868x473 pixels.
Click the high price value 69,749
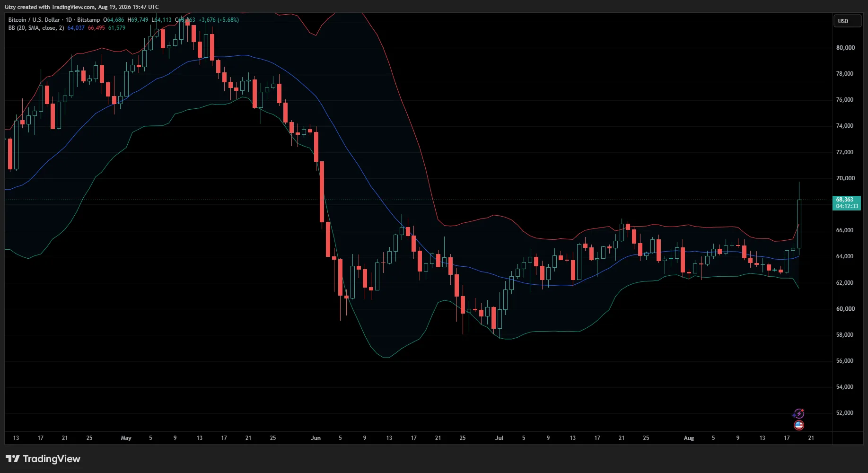[140, 20]
